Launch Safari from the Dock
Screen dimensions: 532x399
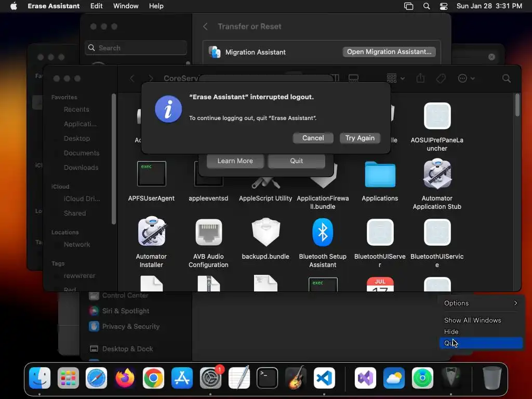96,378
